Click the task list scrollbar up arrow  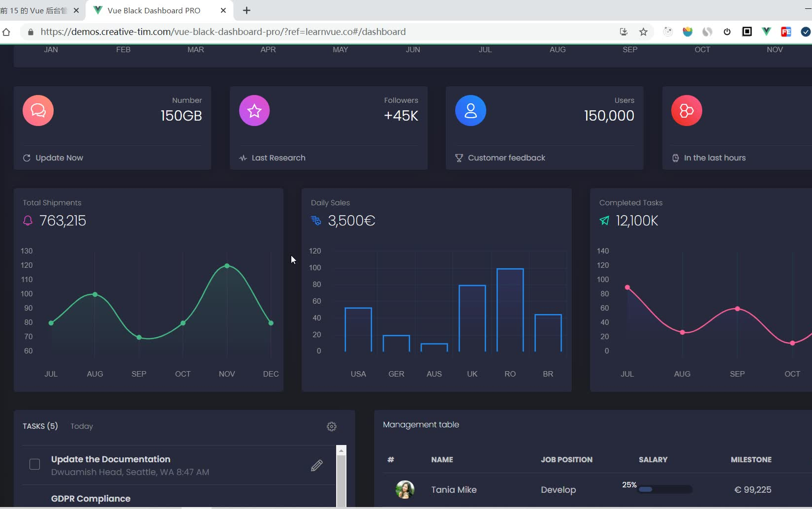(x=341, y=450)
